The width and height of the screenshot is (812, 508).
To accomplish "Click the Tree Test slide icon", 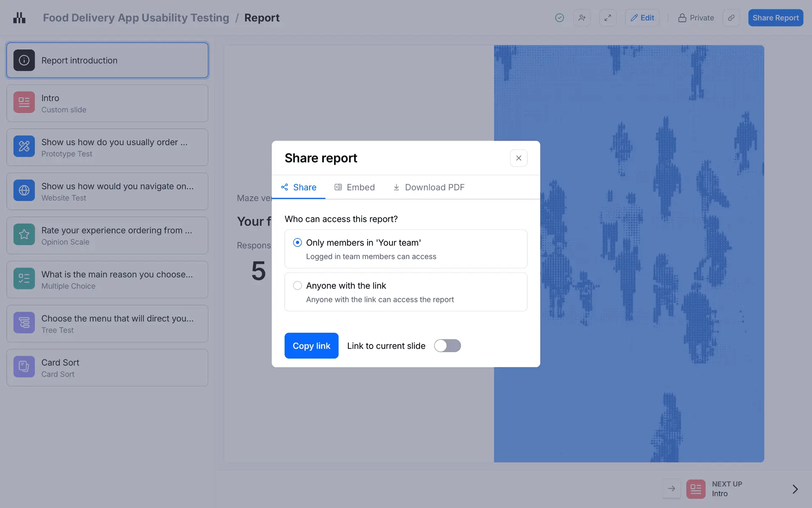I will pos(24,323).
